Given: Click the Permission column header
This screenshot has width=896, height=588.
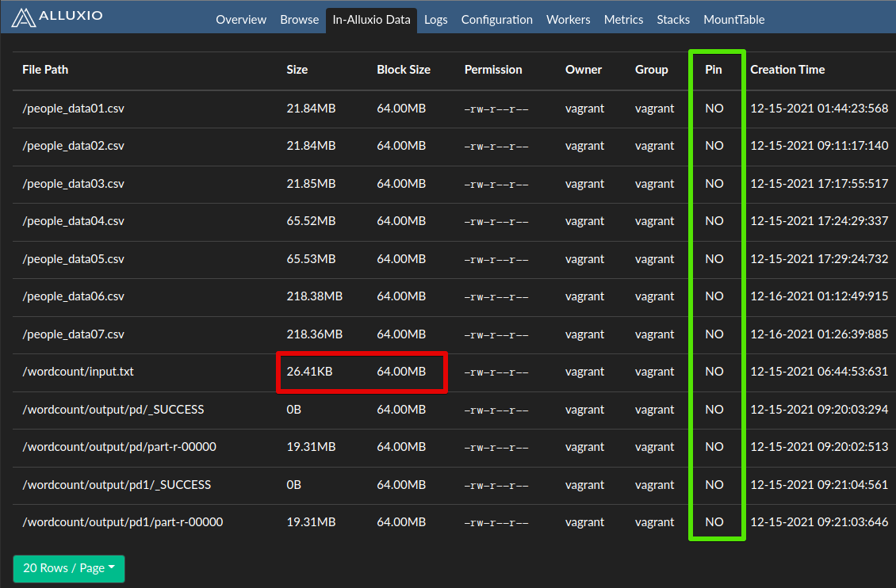Looking at the screenshot, I should (x=493, y=70).
